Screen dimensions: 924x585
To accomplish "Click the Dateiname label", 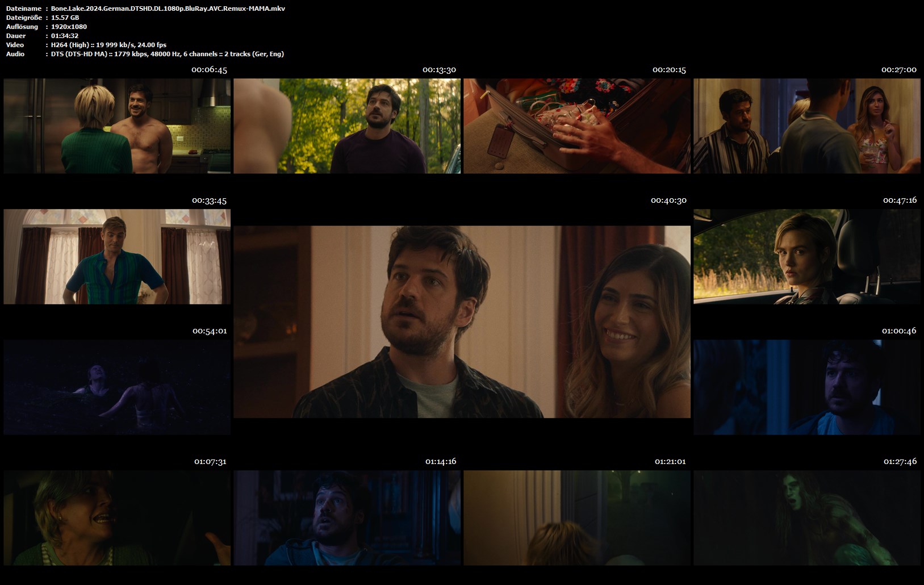I will (23, 9).
